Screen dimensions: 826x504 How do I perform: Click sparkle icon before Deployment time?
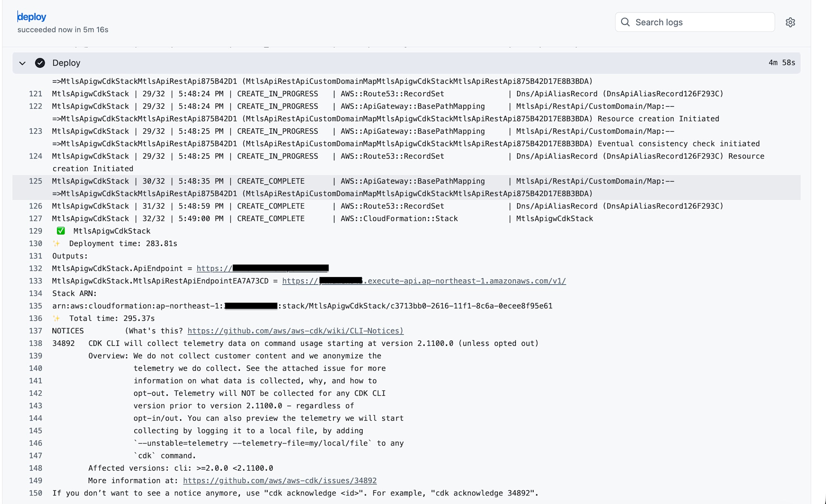57,244
